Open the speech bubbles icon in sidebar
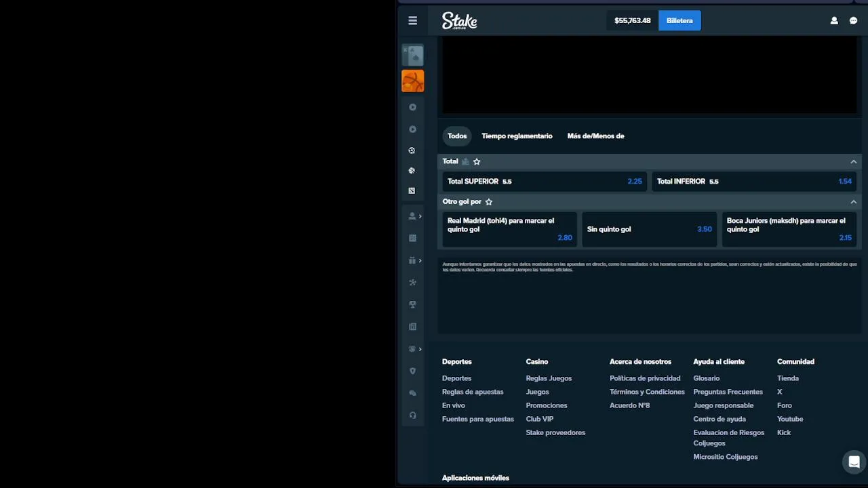The width and height of the screenshot is (868, 488). tap(412, 393)
